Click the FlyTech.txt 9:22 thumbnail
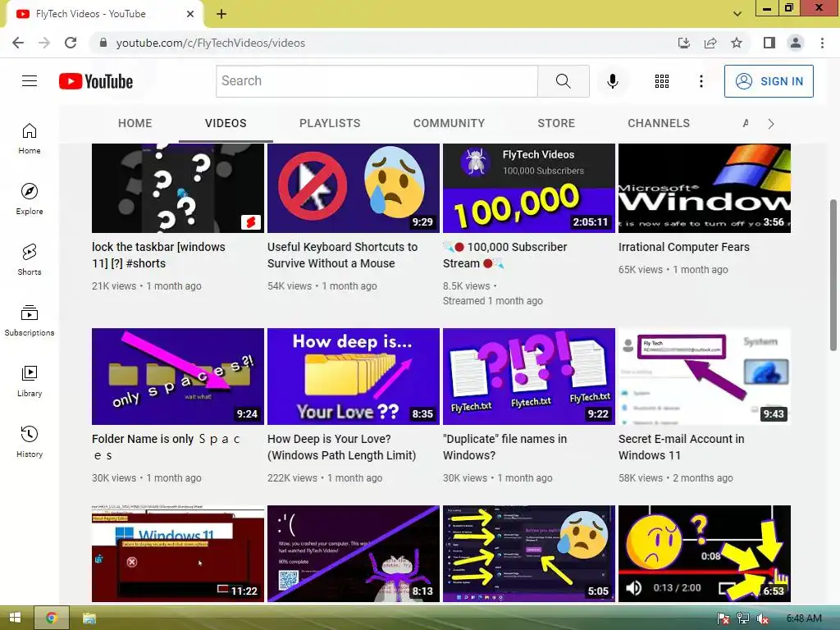Screen dimensions: 840x630 pos(529,376)
